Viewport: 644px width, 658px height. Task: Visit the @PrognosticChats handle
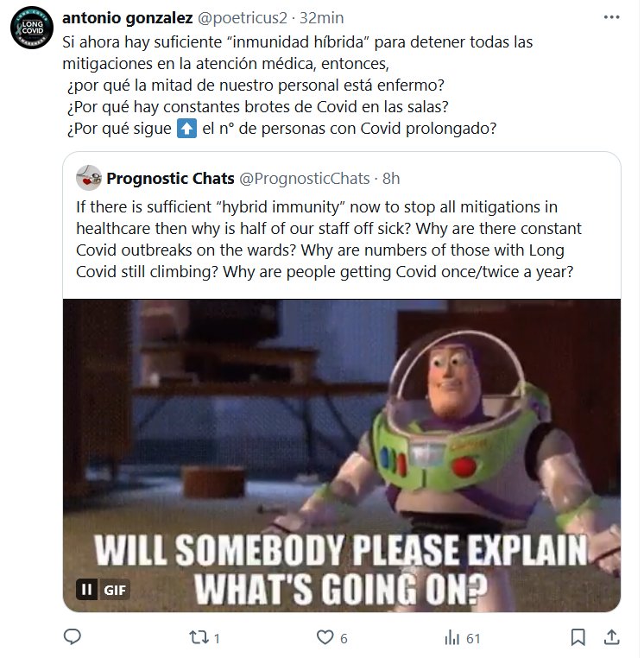point(304,179)
